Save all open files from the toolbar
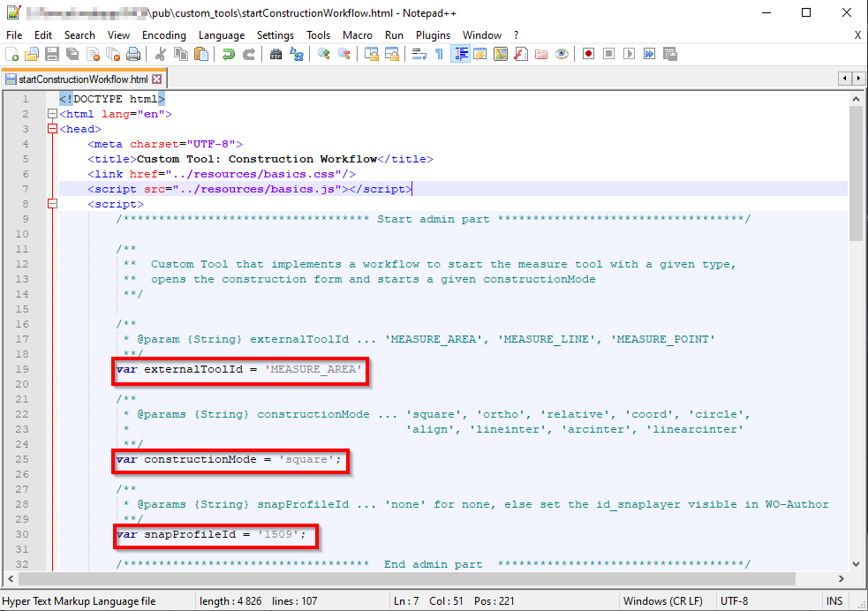Screen dimensions: 868x611 72,54
